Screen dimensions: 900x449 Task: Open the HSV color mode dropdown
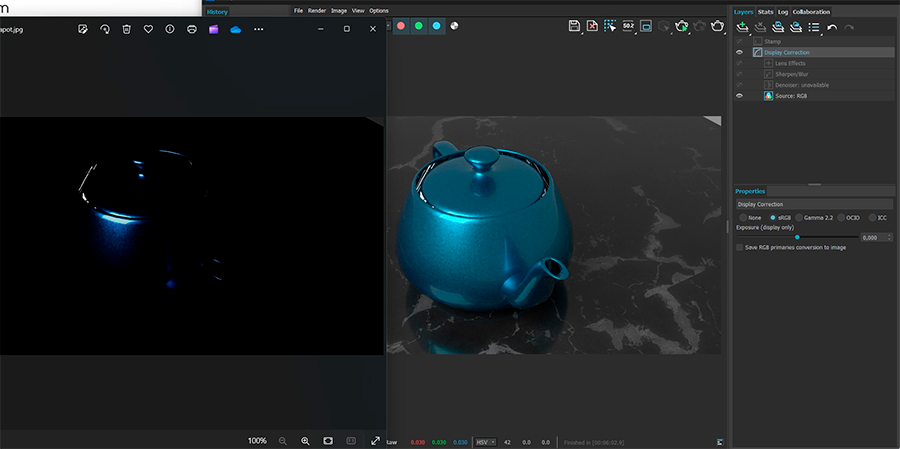pyautogui.click(x=485, y=441)
